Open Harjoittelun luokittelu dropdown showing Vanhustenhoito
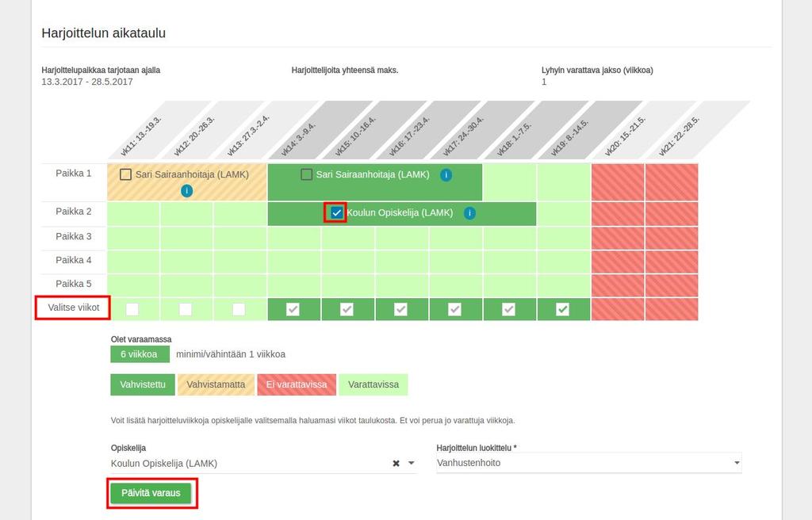Screen dimensions: 812x520 tap(589, 463)
